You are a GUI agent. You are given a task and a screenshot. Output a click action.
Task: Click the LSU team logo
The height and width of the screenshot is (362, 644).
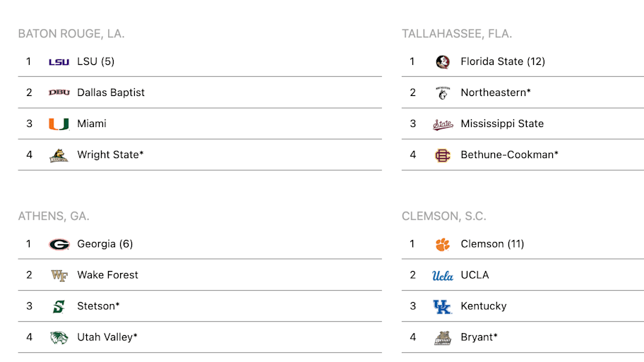click(59, 62)
